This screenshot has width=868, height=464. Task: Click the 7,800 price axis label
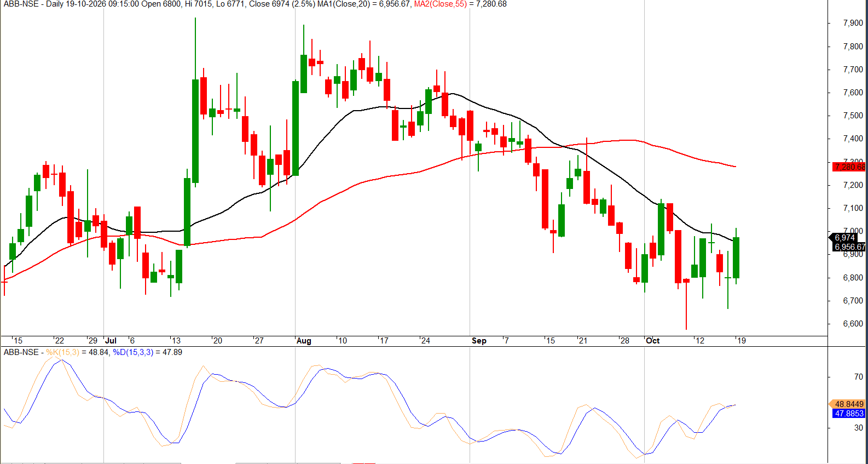tap(853, 47)
